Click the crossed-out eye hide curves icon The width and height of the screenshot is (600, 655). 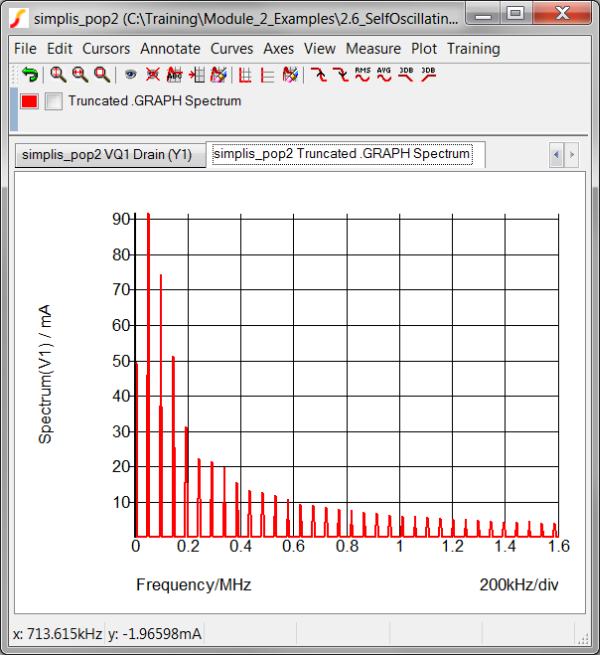[x=152, y=75]
